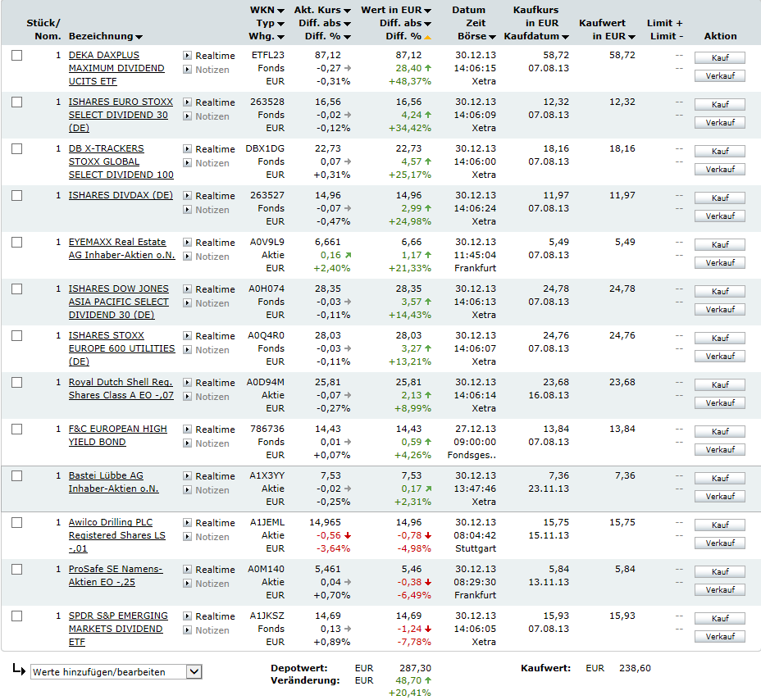Tick checkbox for Royal Dutch Shell
This screenshot has width=761, height=700.
point(17,382)
